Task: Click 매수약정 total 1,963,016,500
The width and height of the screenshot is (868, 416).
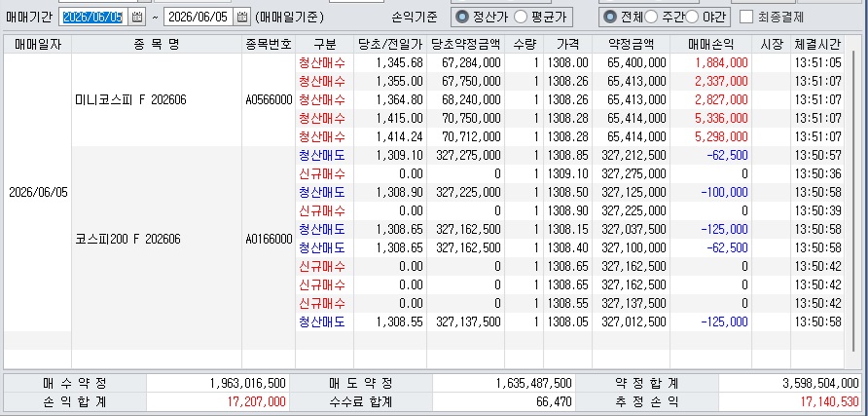Action: click(248, 383)
